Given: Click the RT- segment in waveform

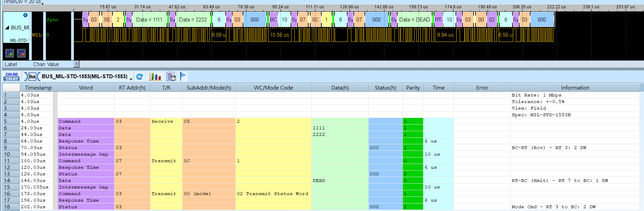Looking at the screenshot, I should click(438, 20).
